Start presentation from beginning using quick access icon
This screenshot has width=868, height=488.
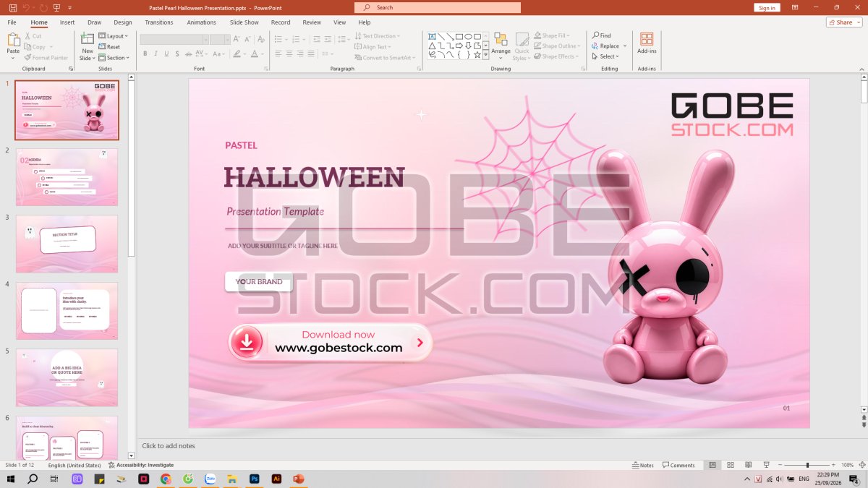tap(56, 7)
